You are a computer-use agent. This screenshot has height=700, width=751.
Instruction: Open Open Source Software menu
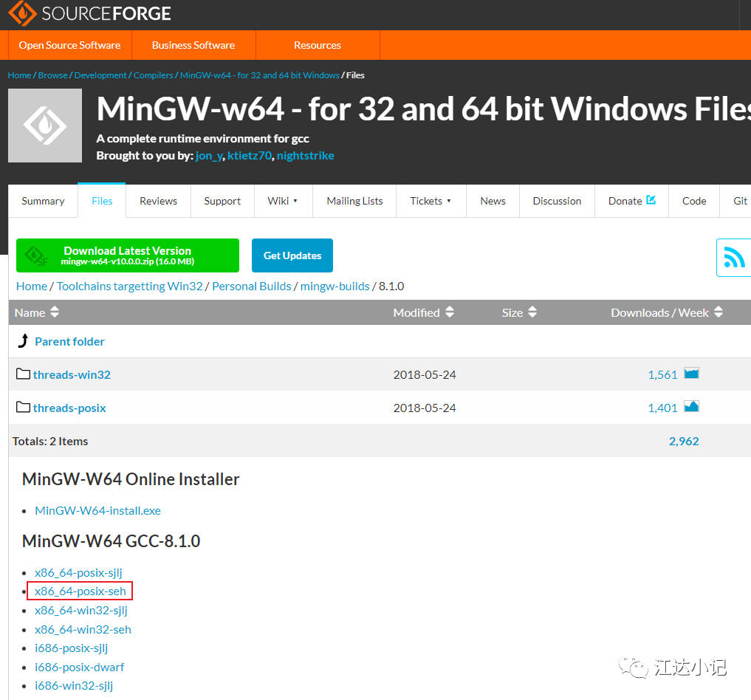[x=69, y=45]
